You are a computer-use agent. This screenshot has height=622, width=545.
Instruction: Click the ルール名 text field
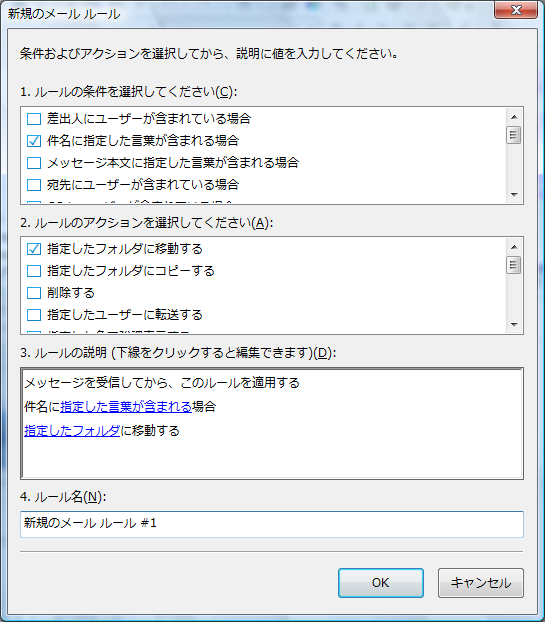[x=272, y=524]
